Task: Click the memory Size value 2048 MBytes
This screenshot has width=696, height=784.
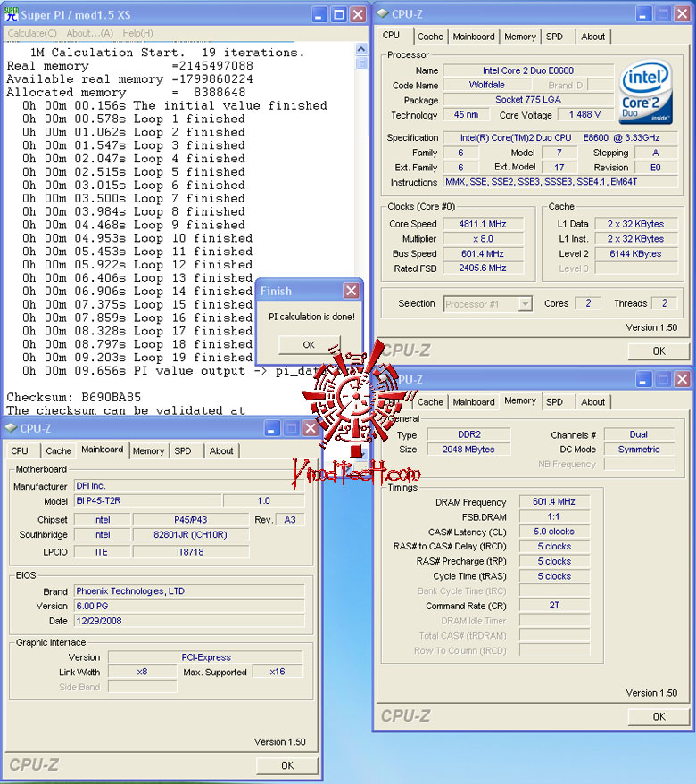Action: (x=468, y=450)
